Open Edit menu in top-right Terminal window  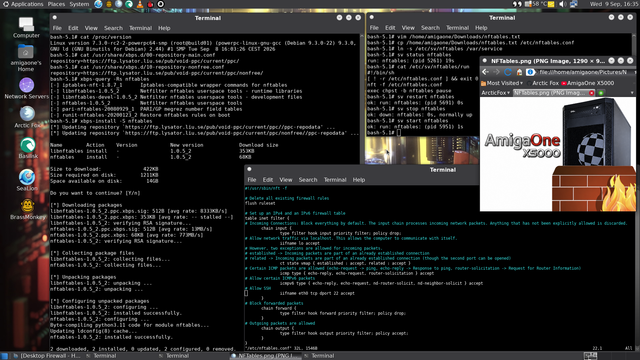pyautogui.click(x=390, y=28)
